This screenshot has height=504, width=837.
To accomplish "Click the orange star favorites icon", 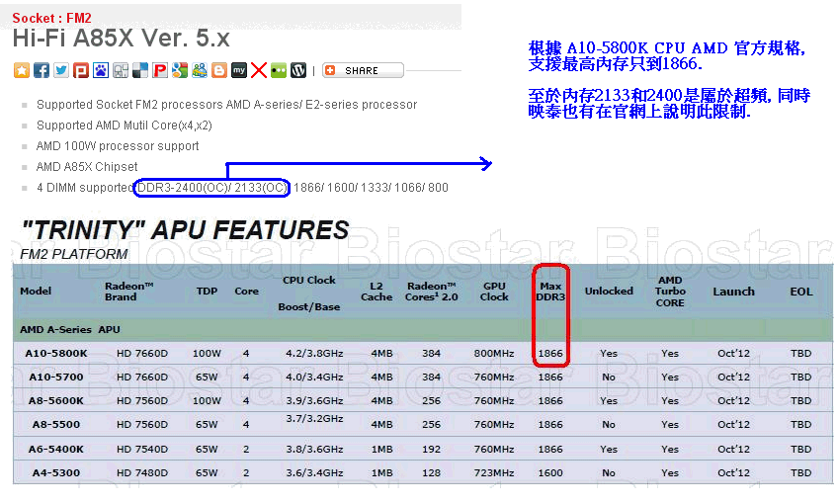I will coord(22,70).
